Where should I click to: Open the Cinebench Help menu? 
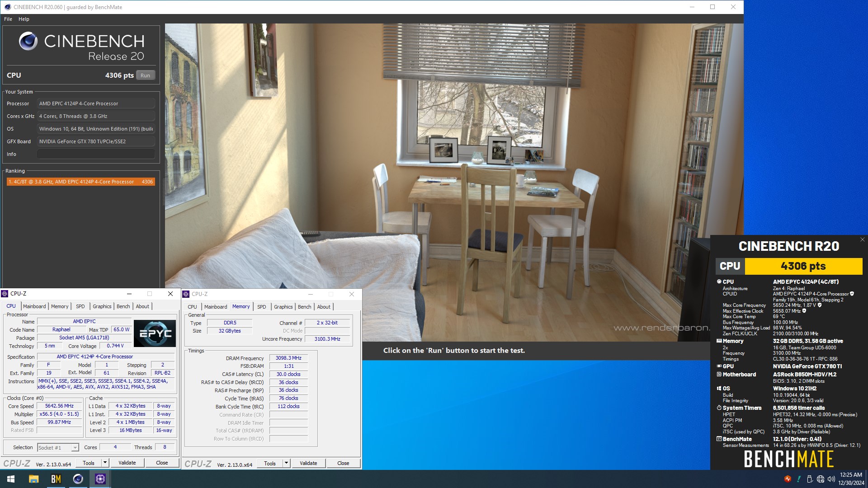pos(24,19)
